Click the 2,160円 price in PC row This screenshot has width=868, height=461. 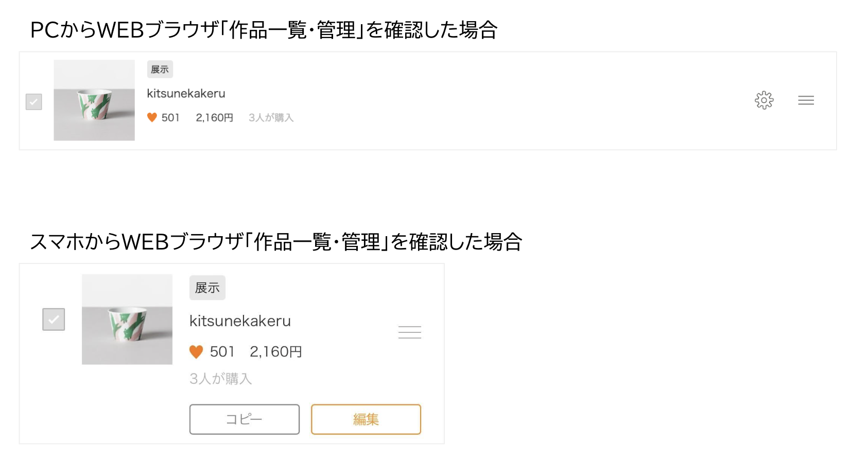215,118
